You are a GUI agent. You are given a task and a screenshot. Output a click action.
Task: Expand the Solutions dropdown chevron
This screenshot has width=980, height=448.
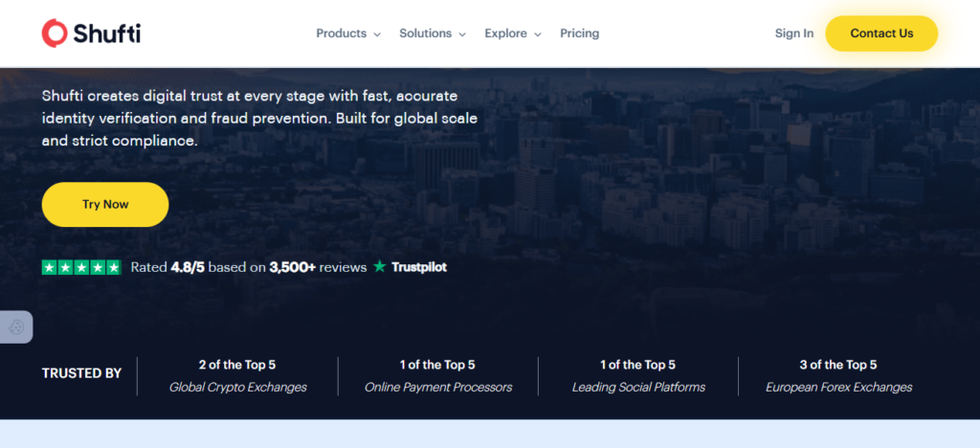click(x=462, y=34)
